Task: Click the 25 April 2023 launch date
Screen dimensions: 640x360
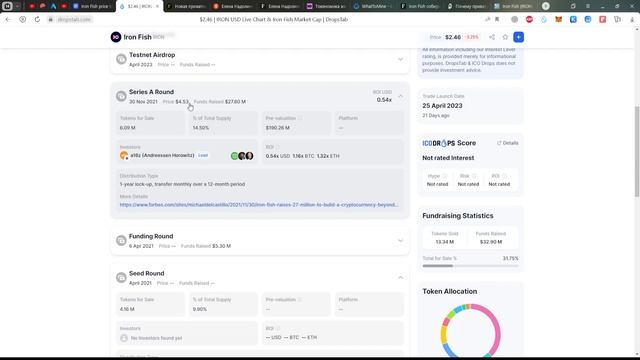Action: point(442,106)
